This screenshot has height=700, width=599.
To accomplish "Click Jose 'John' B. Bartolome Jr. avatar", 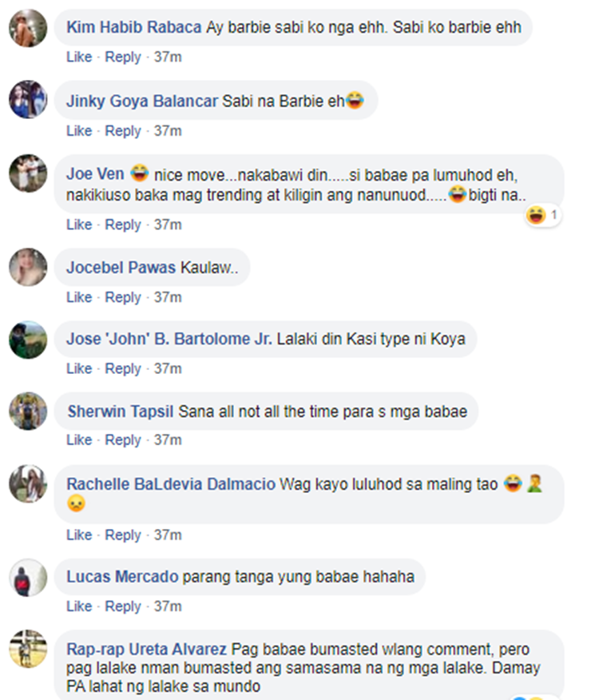I will tap(28, 340).
